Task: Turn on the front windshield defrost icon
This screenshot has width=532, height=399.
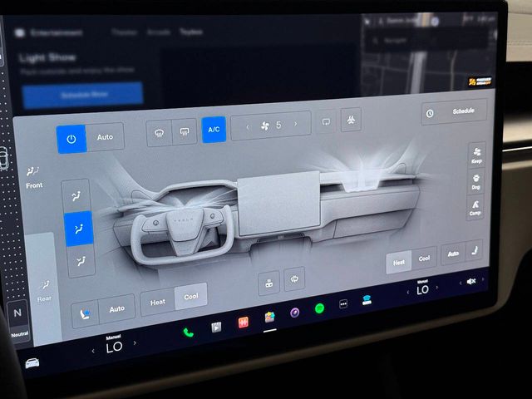Action: point(159,133)
